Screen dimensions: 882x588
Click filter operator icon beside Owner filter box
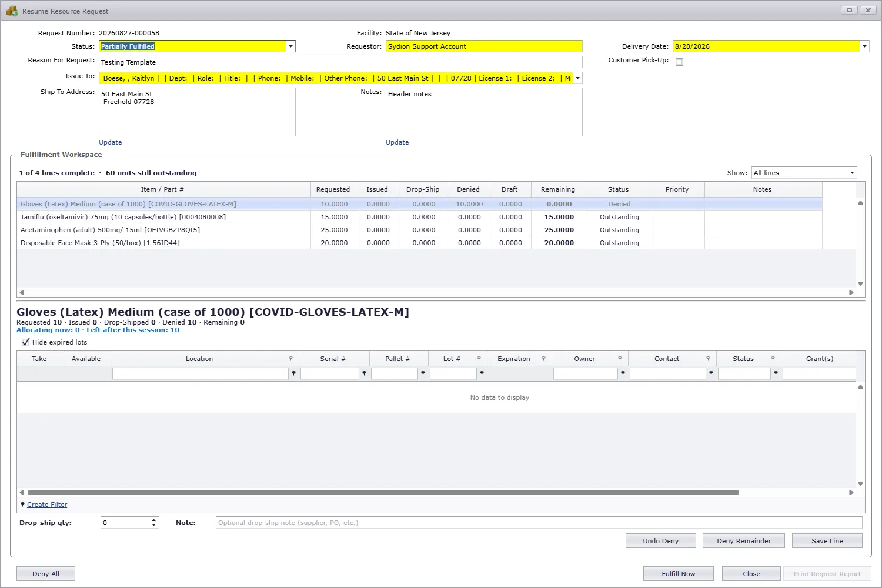pyautogui.click(x=623, y=373)
